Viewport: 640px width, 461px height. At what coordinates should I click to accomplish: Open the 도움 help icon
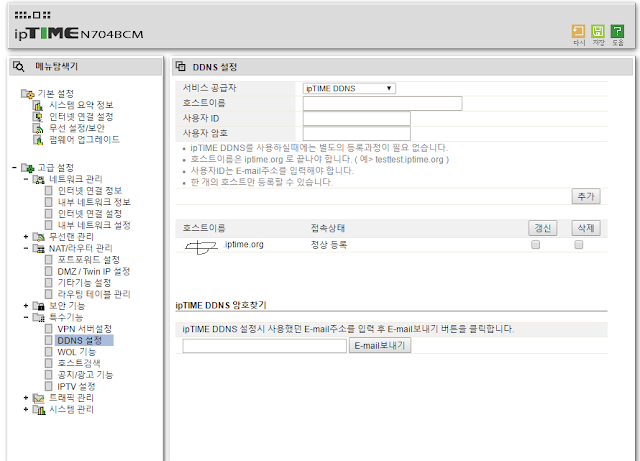click(x=617, y=31)
